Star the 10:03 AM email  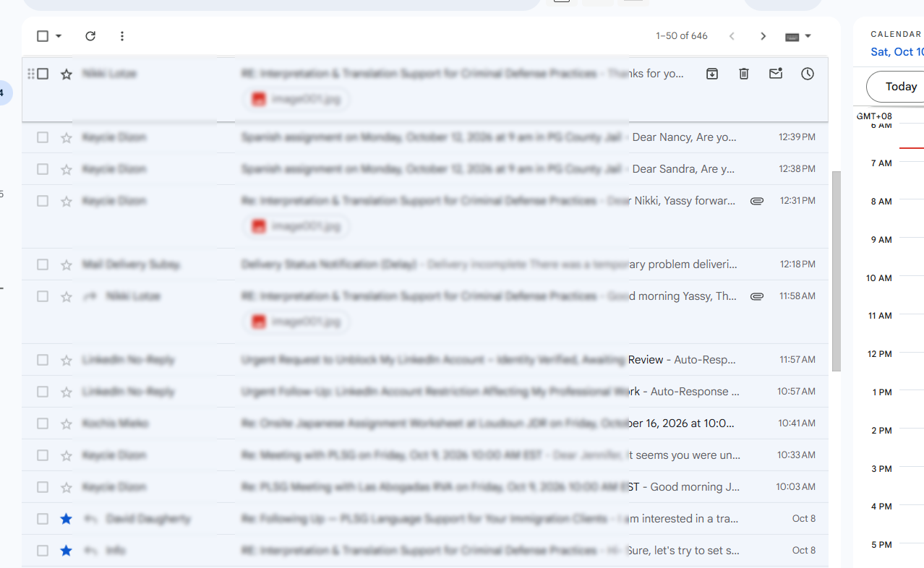coord(67,487)
